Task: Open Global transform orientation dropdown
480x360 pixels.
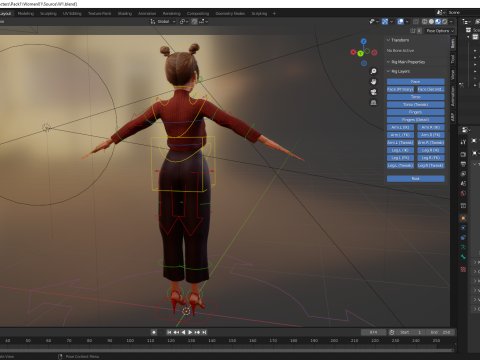Action: (163, 22)
